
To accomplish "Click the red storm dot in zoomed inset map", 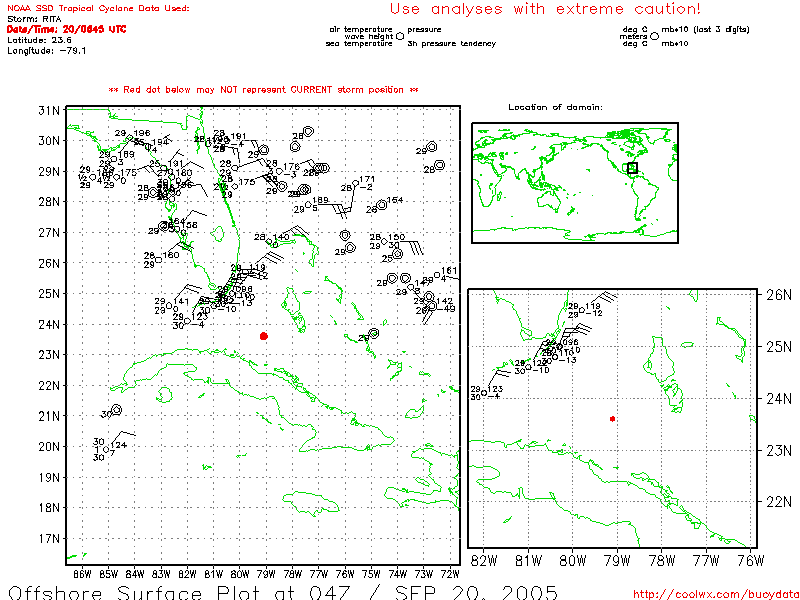I will (x=612, y=419).
